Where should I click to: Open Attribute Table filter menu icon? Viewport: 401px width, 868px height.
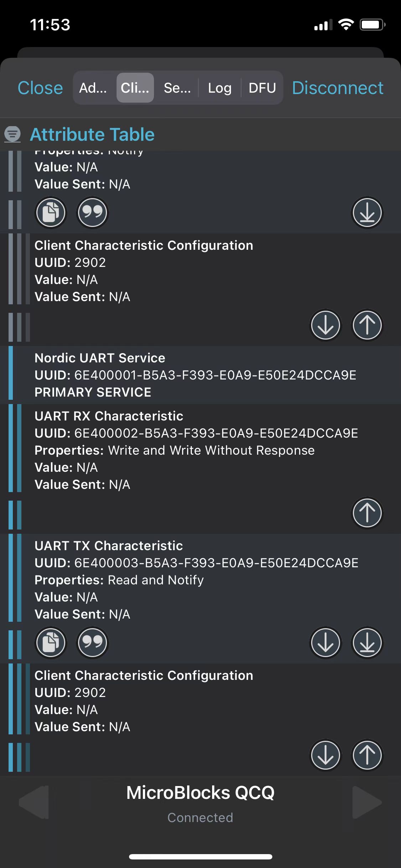coord(12,134)
